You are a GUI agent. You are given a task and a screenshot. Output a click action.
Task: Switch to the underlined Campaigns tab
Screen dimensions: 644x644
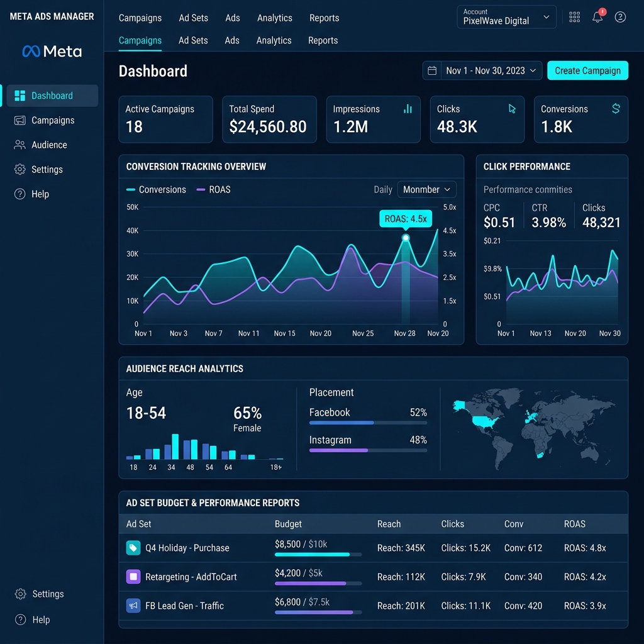pos(140,40)
